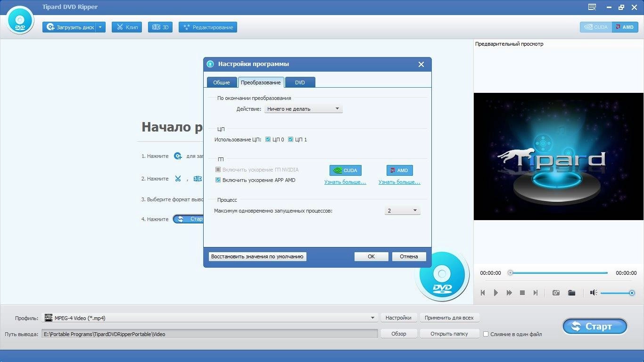Viewport: 644px width, 362px height.
Task: Click the Старт pill button in instructions
Action: tap(189, 219)
